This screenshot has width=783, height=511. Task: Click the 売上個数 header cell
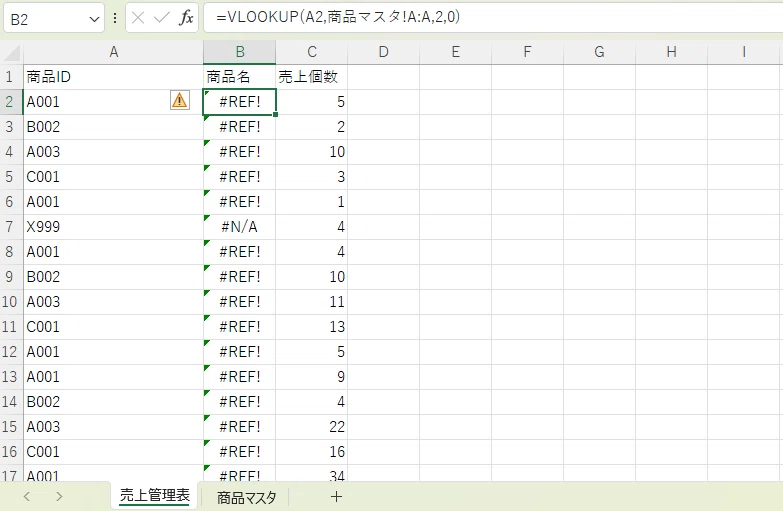pos(312,77)
